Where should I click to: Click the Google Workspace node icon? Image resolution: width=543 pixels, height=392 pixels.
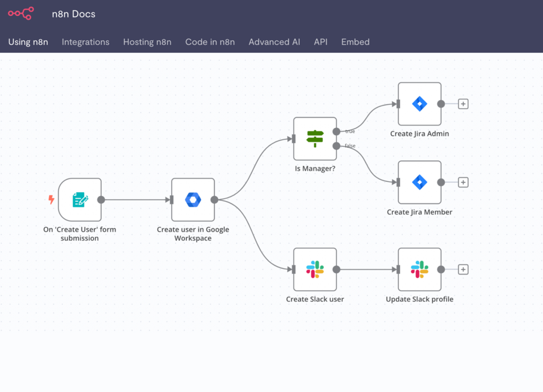click(193, 200)
